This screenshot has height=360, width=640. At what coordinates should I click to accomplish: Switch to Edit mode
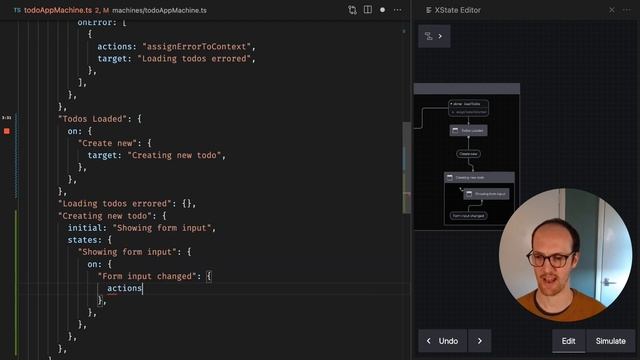[x=569, y=341]
